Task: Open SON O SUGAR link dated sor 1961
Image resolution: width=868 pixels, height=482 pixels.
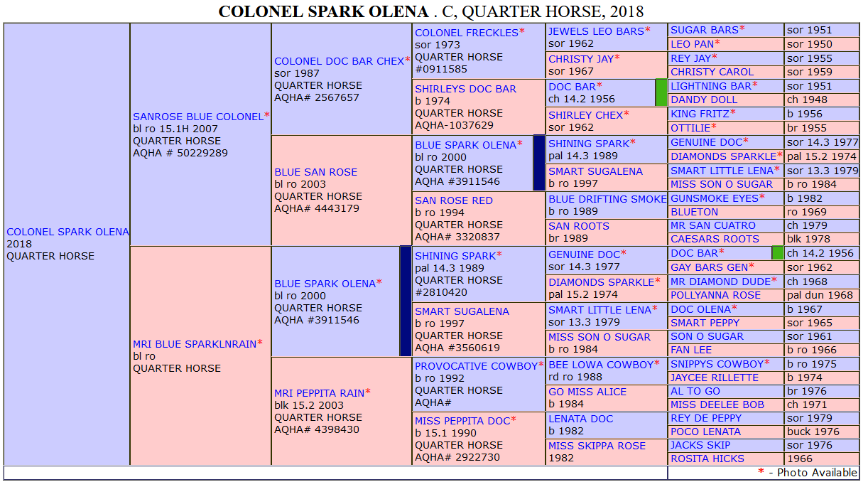Action: click(707, 336)
